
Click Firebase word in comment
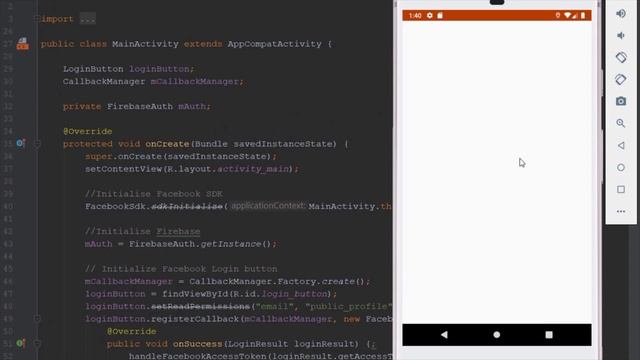pos(178,231)
